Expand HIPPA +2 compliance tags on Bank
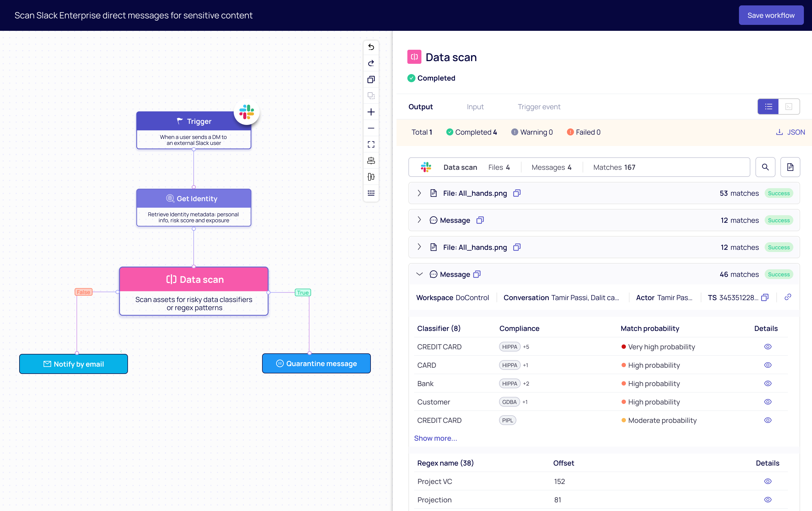Viewport: 812px width, 511px height. 526,384
